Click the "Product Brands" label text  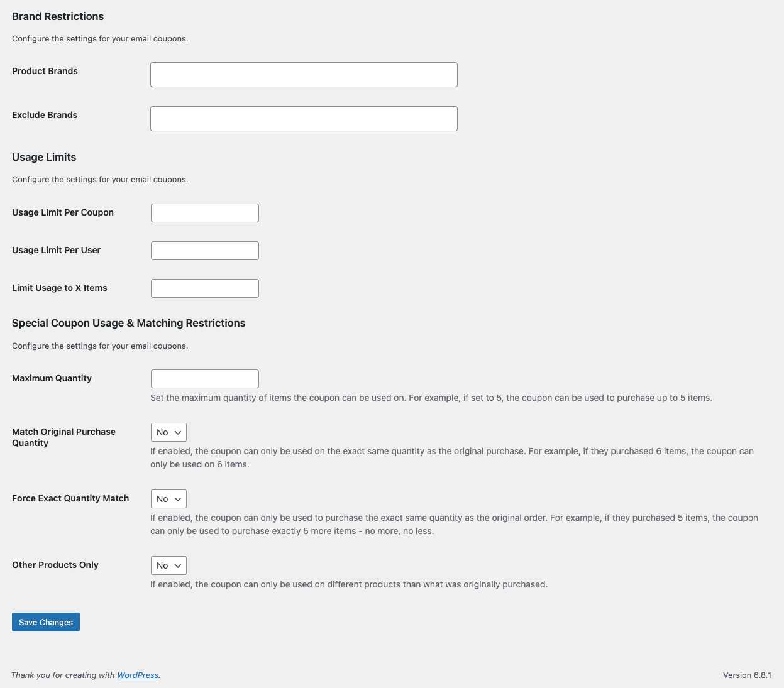[45, 71]
